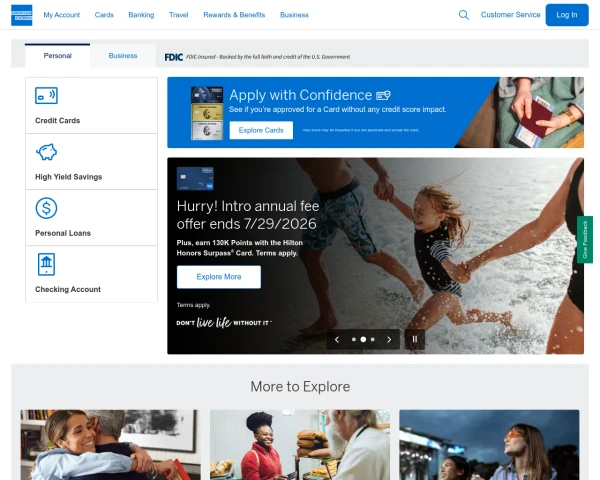Open the Personal Loans label link
Viewport: 600px width, 480px height.
pos(63,233)
